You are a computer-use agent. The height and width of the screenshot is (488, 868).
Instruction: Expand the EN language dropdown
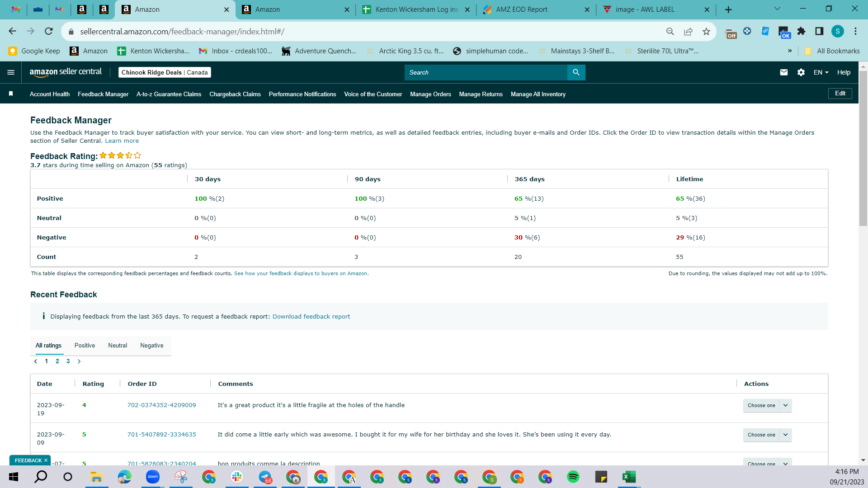point(821,72)
